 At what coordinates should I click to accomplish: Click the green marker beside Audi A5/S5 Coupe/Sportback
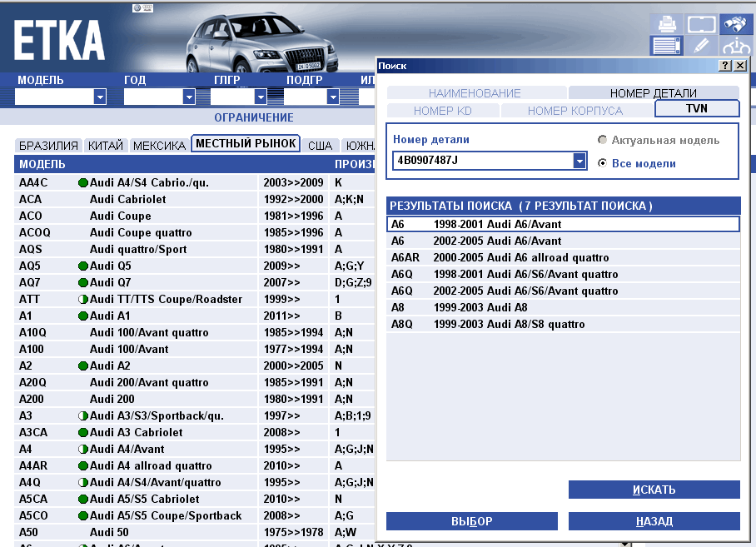[83, 515]
